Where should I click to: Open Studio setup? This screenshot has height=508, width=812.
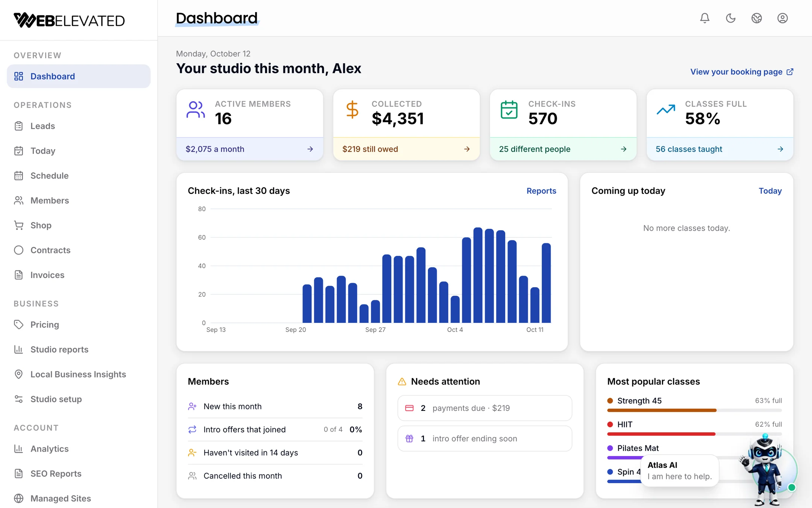pyautogui.click(x=79, y=399)
